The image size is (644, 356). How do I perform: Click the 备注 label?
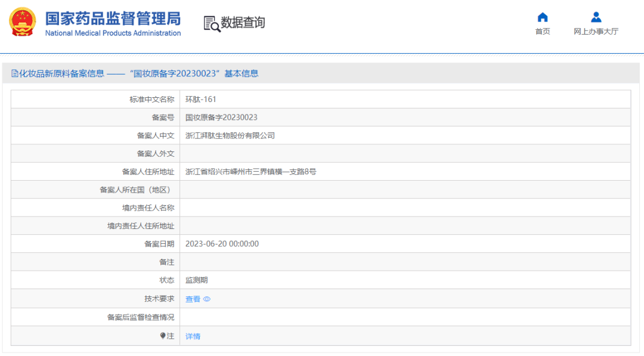coord(167,262)
